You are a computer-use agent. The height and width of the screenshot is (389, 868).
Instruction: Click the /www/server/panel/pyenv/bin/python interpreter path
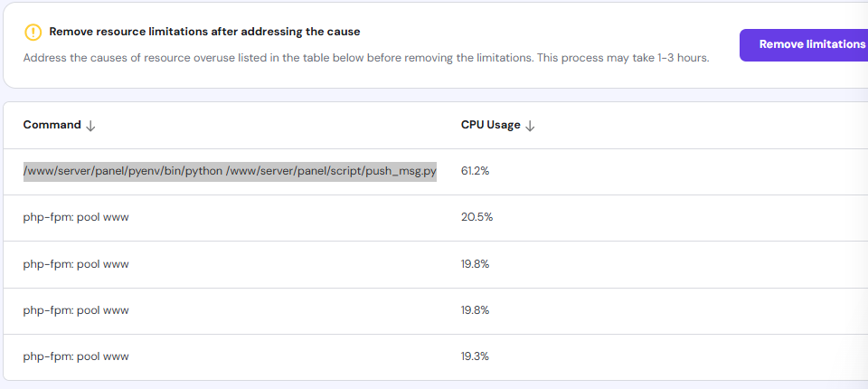pyautogui.click(x=123, y=171)
